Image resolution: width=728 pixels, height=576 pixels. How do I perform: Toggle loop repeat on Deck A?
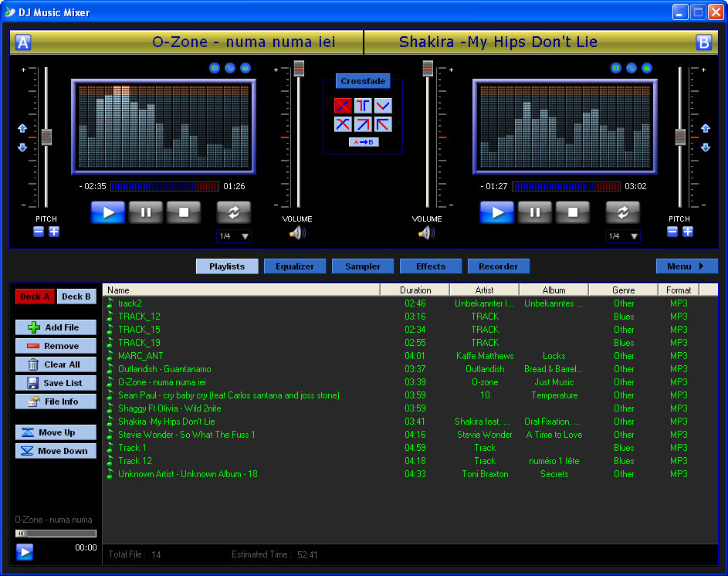click(234, 212)
